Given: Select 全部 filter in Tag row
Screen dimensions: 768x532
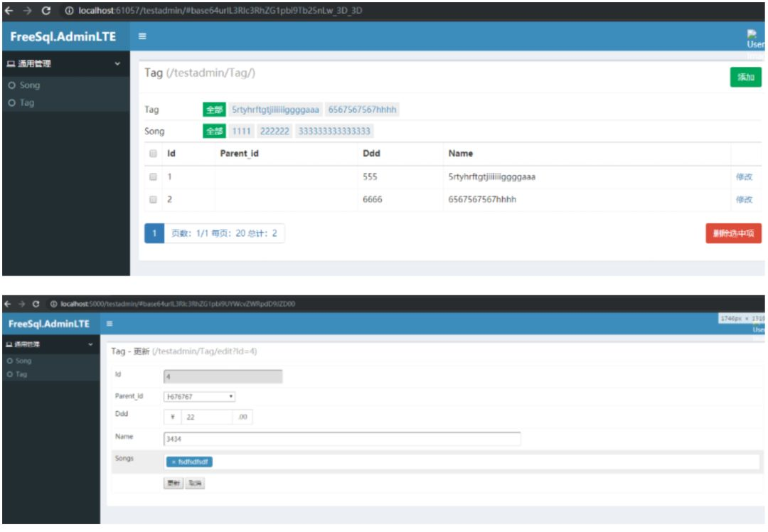Looking at the screenshot, I should click(x=214, y=110).
